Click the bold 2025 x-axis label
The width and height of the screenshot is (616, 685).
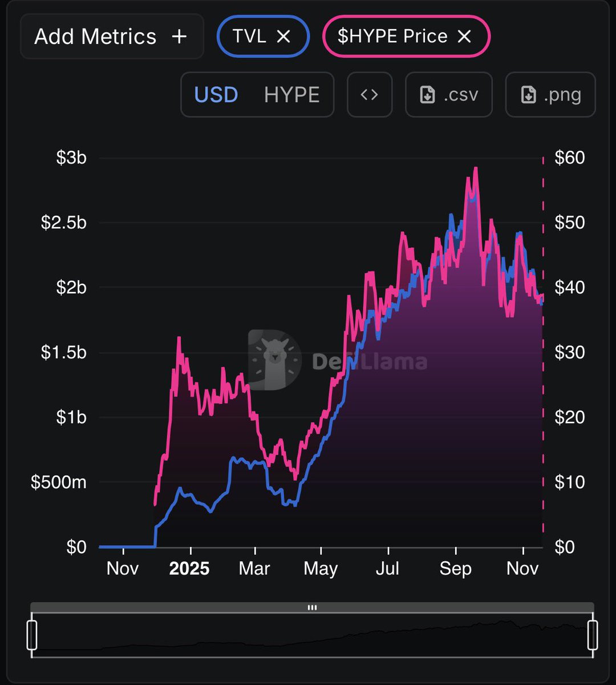189,569
